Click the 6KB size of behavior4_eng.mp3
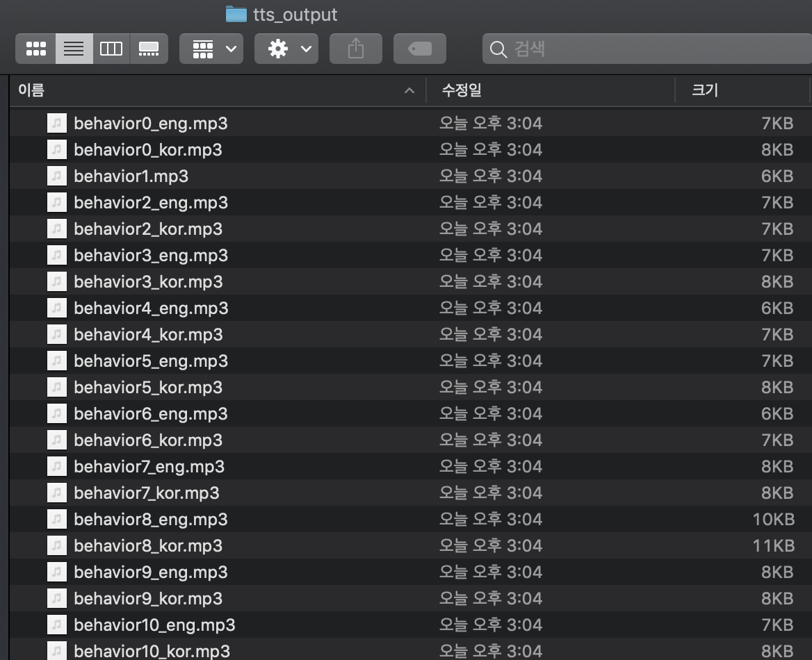This screenshot has height=660, width=812. [x=777, y=308]
